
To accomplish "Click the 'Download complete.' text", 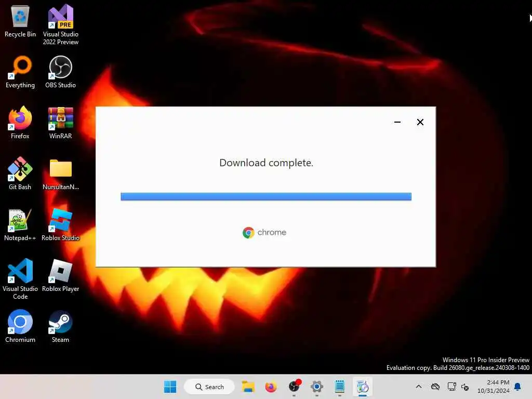I will (x=267, y=163).
